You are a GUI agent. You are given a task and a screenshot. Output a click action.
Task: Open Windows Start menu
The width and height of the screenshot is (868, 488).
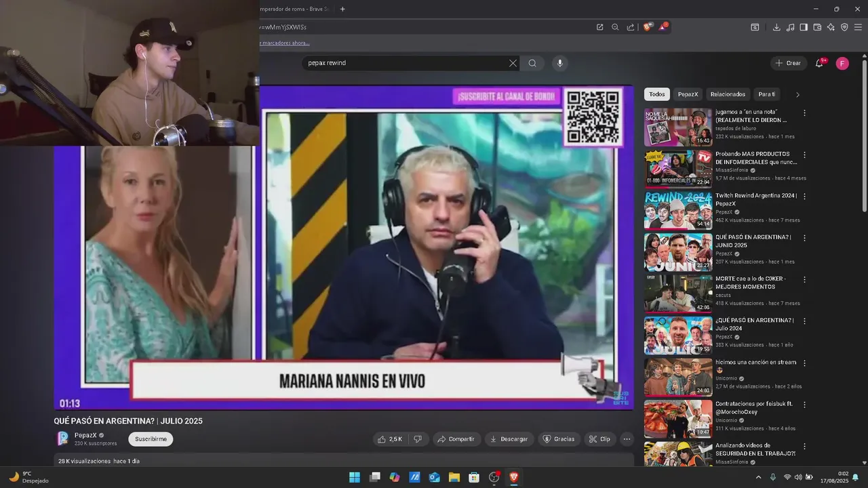click(355, 477)
